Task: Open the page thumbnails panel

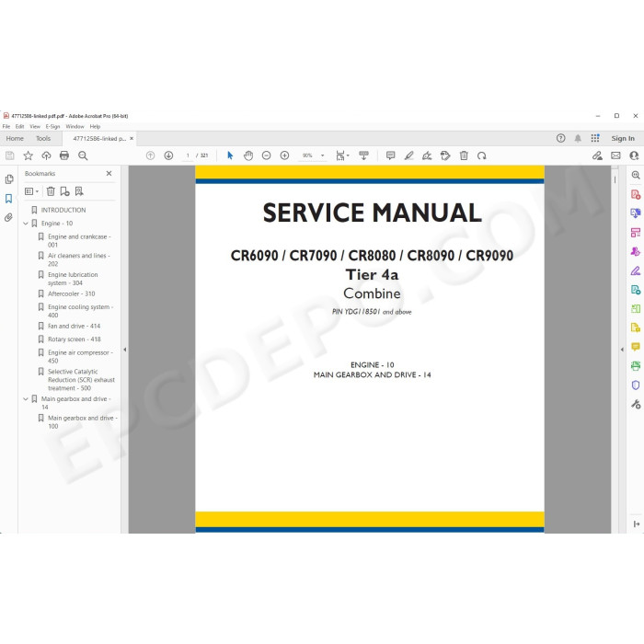Action: click(8, 179)
